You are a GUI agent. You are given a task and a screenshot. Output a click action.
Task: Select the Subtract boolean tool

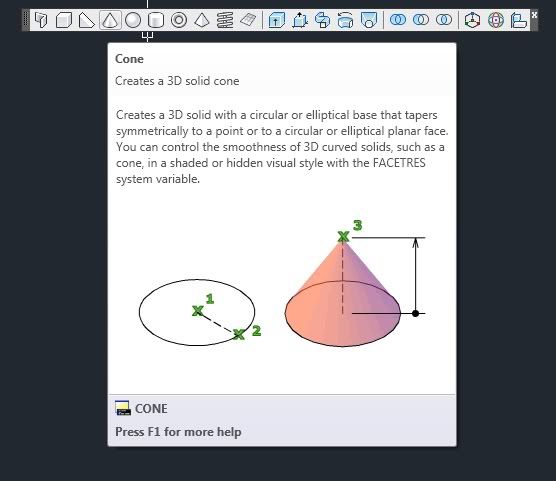pos(421,20)
